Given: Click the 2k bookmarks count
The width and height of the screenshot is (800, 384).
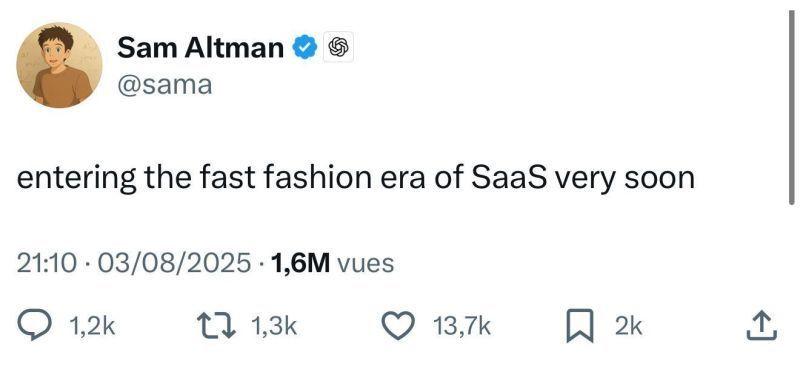Looking at the screenshot, I should coord(629,326).
